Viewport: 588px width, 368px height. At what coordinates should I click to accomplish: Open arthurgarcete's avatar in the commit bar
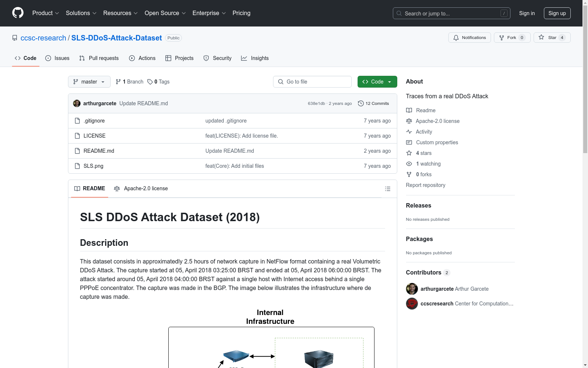(77, 103)
